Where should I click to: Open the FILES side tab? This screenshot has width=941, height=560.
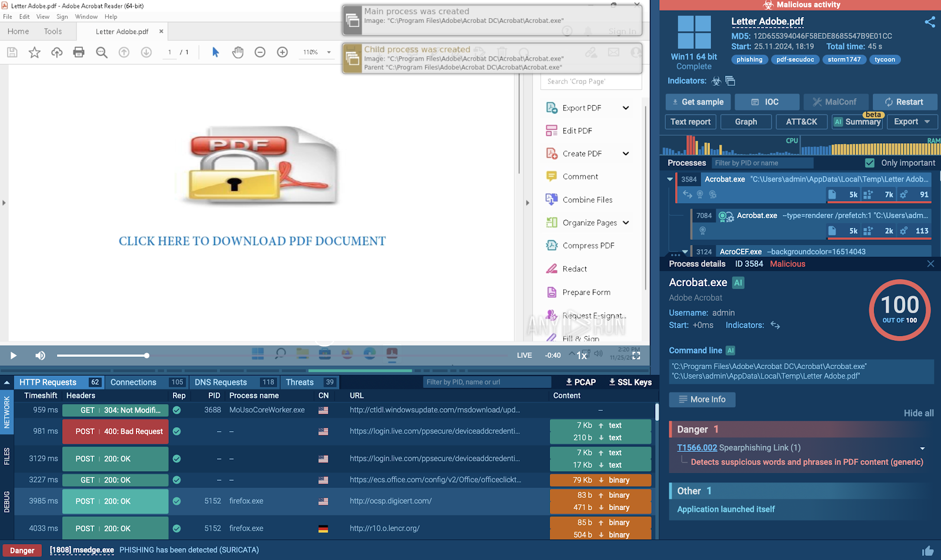[x=7, y=456]
